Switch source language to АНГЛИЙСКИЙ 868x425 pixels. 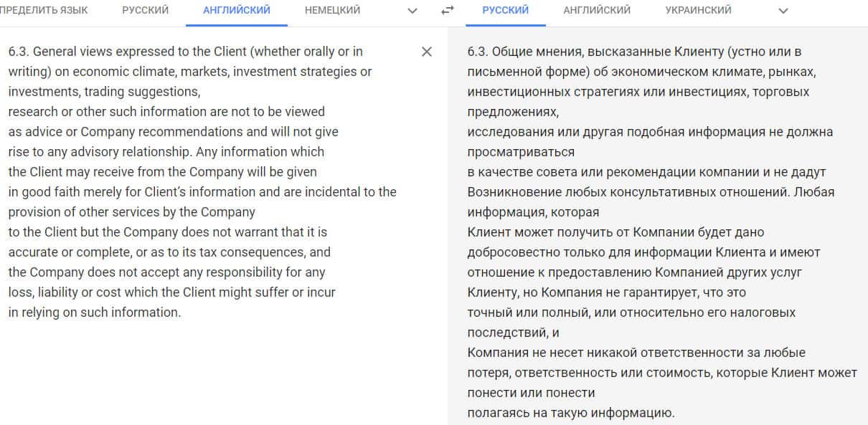[x=237, y=10]
